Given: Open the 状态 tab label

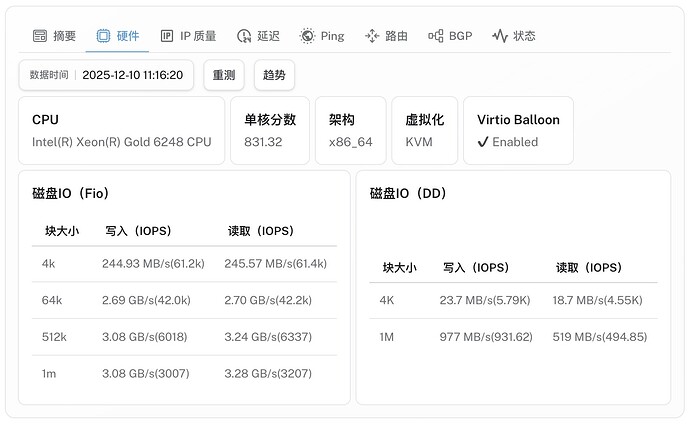Looking at the screenshot, I should (x=525, y=36).
